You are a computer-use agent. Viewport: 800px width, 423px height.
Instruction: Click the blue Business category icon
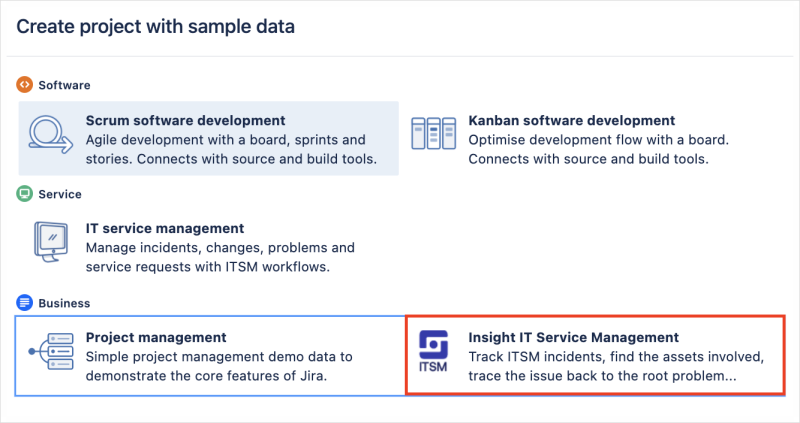(25, 302)
